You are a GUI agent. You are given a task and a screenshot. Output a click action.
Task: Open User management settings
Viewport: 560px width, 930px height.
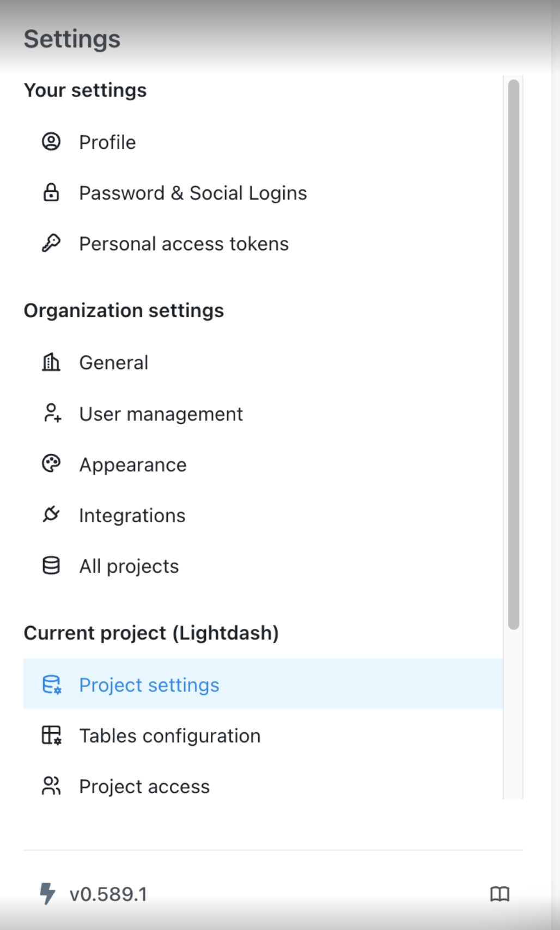click(x=161, y=413)
